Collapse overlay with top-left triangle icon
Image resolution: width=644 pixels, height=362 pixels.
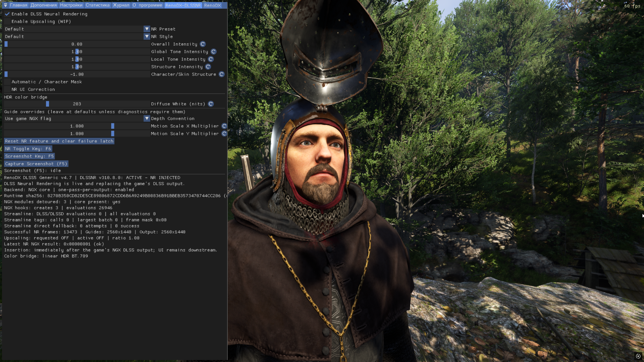(5, 5)
